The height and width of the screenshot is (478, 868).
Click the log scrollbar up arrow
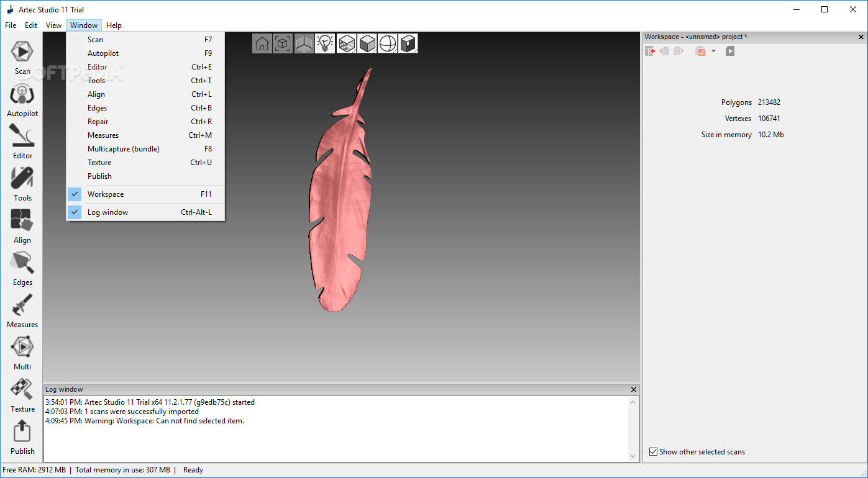point(633,403)
